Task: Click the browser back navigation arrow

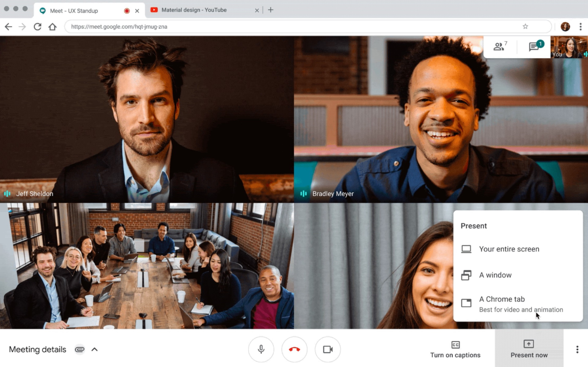Action: (x=9, y=26)
